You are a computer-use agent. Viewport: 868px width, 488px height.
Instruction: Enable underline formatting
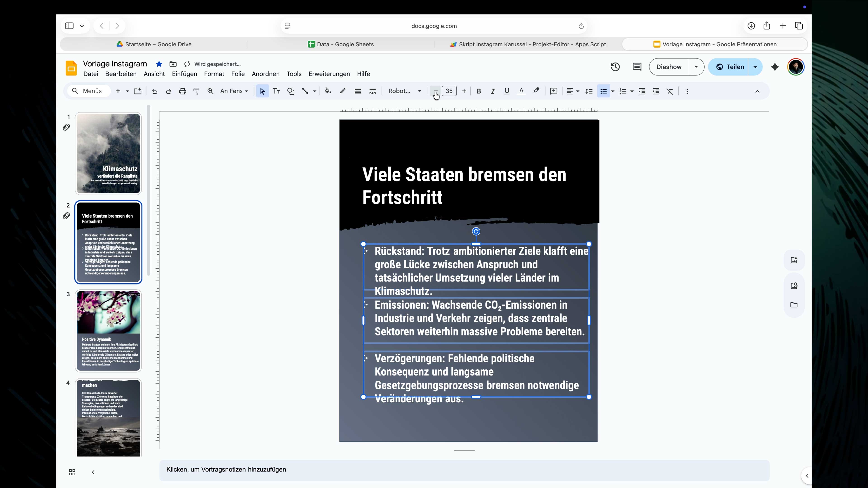coord(507,91)
